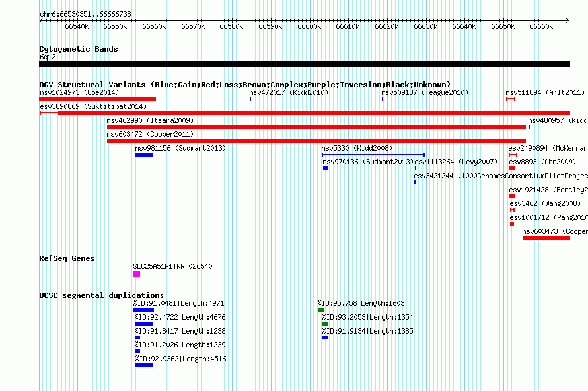Image resolution: width=588 pixels, height=391 pixels.
Task: Select the esv1001712 (Pang2010) label
Action: coord(548,217)
